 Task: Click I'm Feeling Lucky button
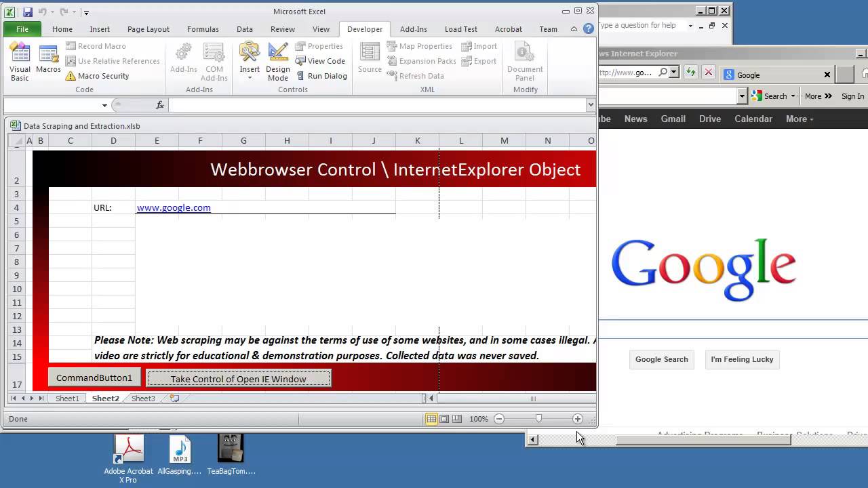click(x=742, y=359)
